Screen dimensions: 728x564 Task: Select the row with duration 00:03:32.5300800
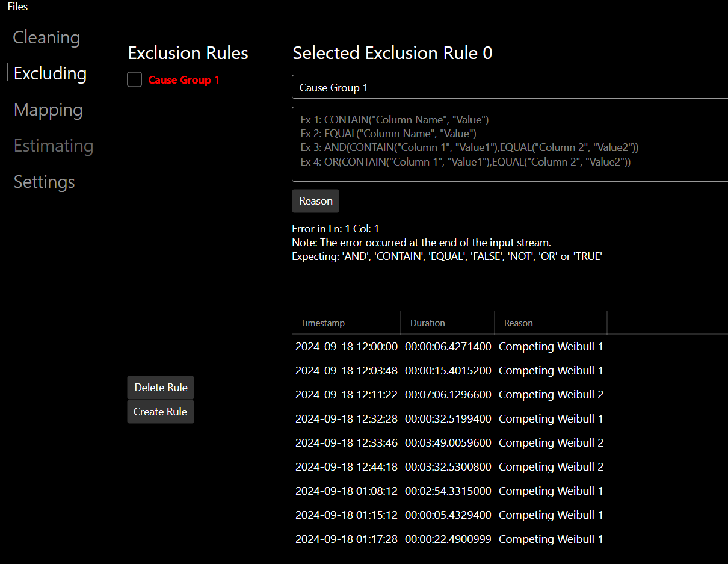(448, 467)
